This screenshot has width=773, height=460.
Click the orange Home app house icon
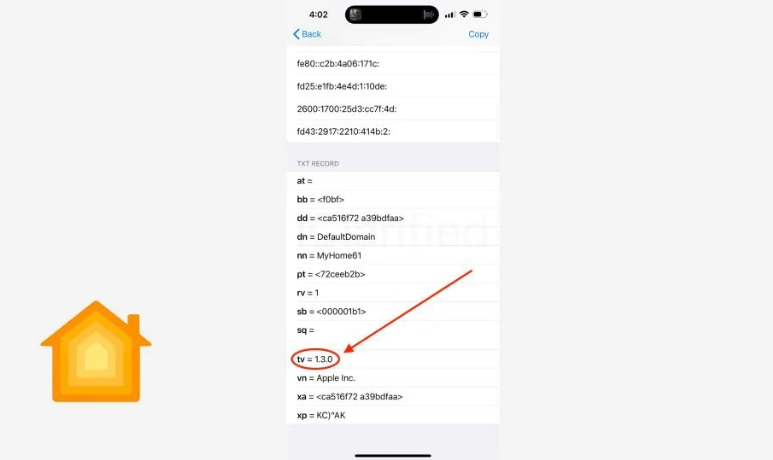[96, 352]
